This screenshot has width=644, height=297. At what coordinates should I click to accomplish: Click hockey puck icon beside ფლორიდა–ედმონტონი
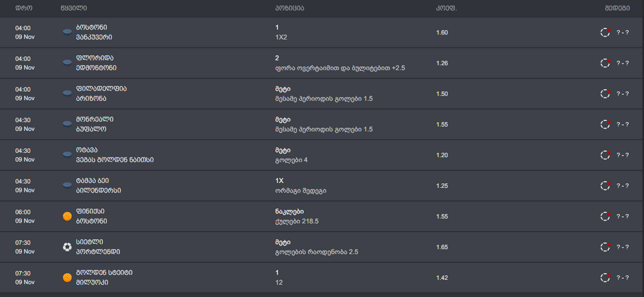[67, 63]
